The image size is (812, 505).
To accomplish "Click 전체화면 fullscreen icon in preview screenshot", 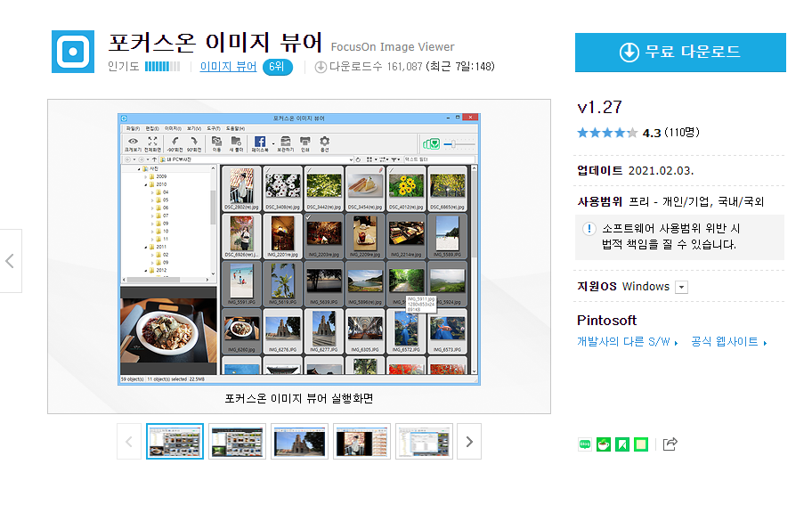I will click(x=152, y=144).
